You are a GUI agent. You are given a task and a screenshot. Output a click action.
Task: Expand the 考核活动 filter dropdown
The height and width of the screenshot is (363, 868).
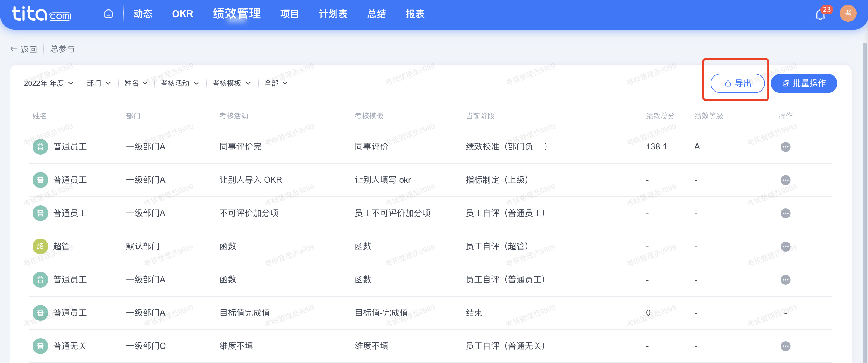tap(179, 83)
